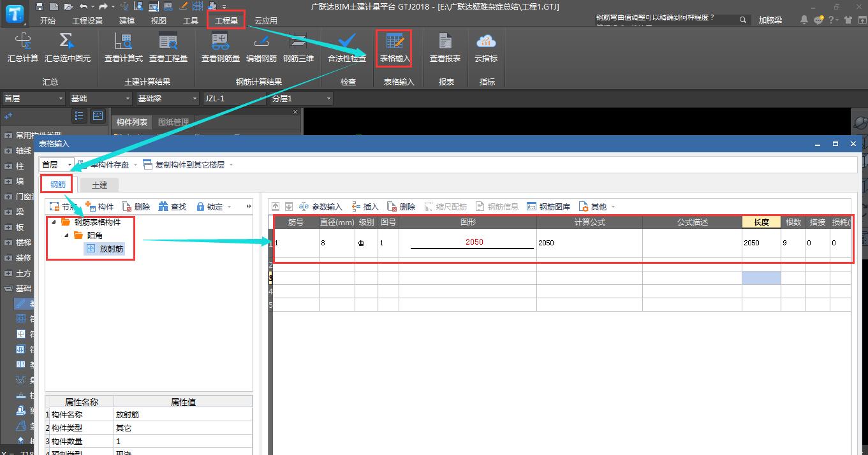Open the 表格输入 tool in ribbon

click(395, 48)
